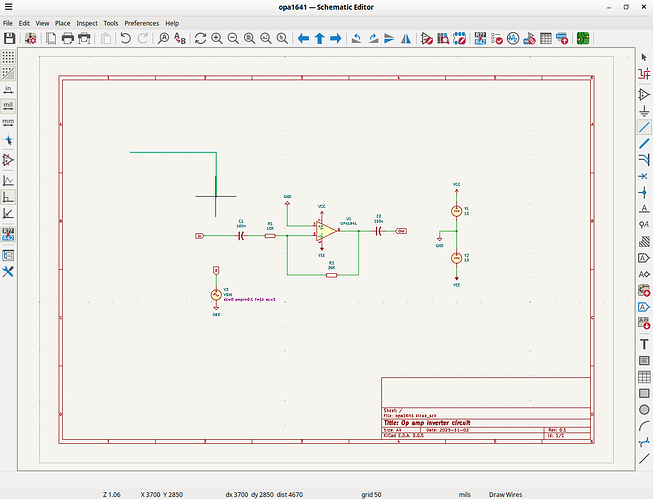Open the Place menu
This screenshot has height=499, width=653.
62,22
